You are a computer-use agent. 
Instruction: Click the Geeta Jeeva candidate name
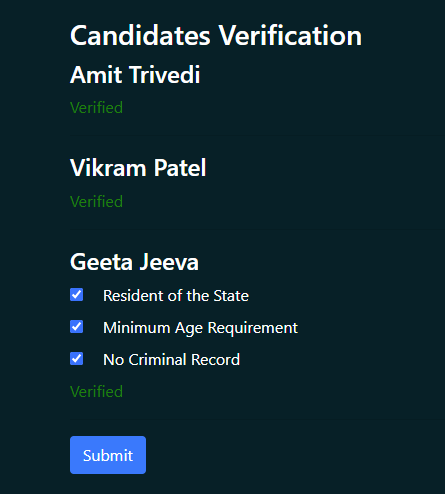[134, 262]
